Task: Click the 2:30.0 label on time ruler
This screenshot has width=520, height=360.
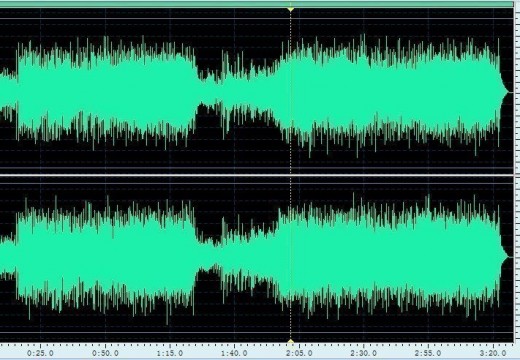Action: (364, 353)
